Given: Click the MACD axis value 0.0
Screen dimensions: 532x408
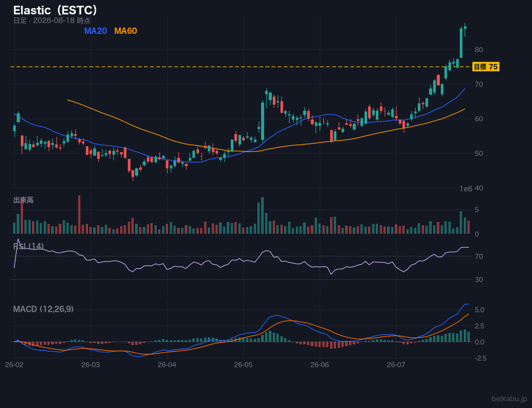Looking at the screenshot, I should click(480, 342).
